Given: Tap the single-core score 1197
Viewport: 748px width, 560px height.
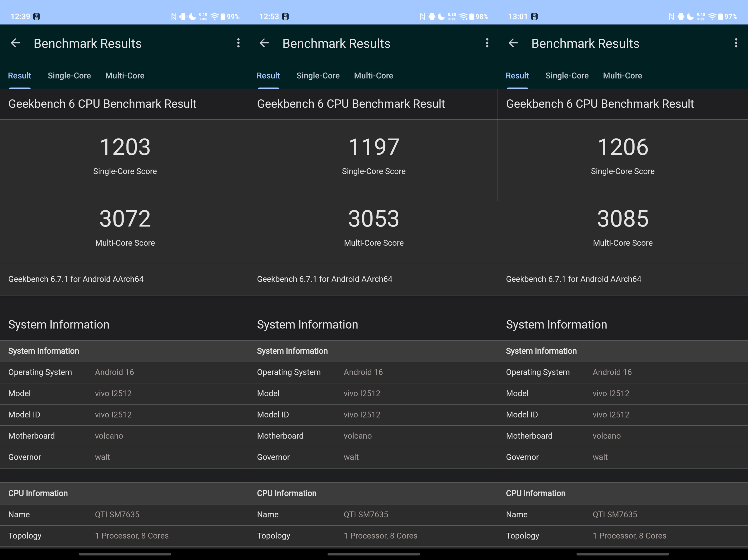Looking at the screenshot, I should click(x=374, y=147).
